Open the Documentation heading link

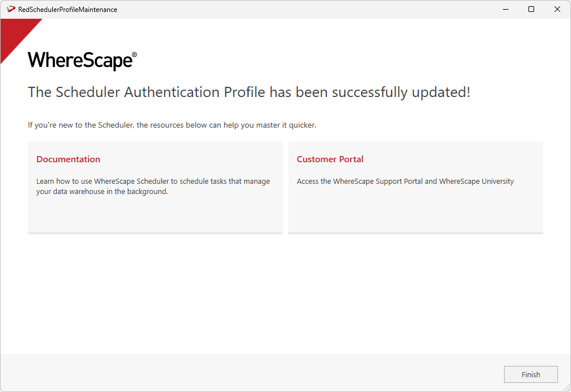click(68, 159)
